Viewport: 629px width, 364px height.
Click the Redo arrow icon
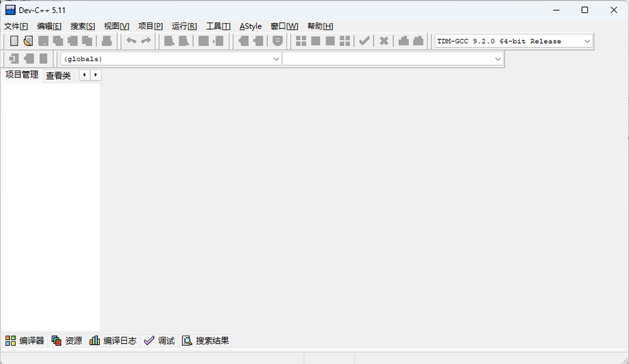point(147,41)
